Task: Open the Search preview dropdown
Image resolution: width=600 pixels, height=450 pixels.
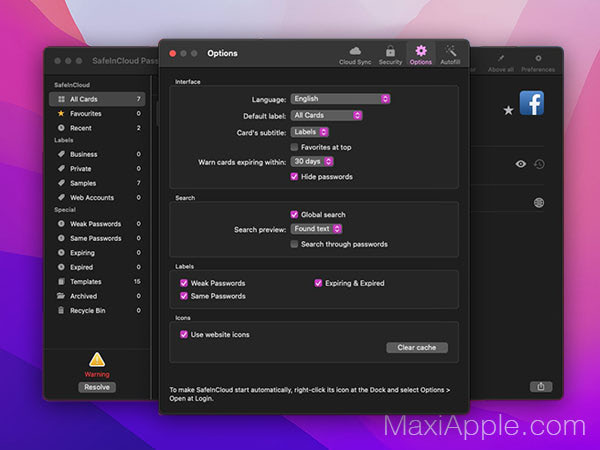Action: [x=316, y=229]
